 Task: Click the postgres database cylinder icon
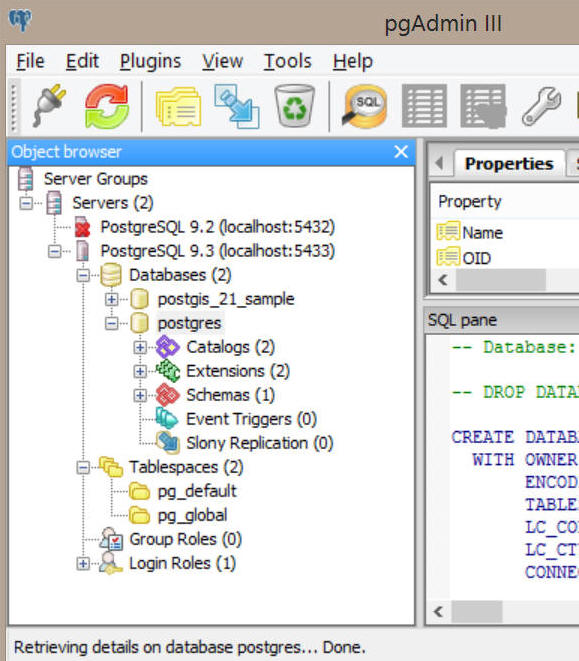[x=139, y=323]
